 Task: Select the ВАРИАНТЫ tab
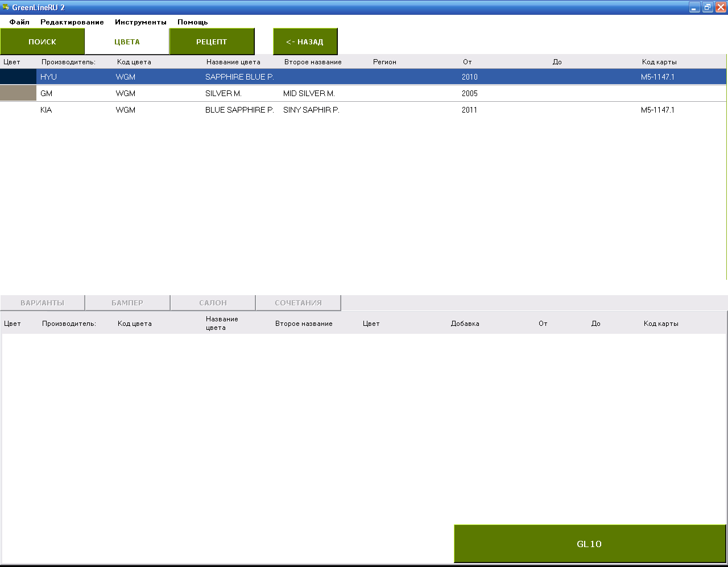click(42, 303)
